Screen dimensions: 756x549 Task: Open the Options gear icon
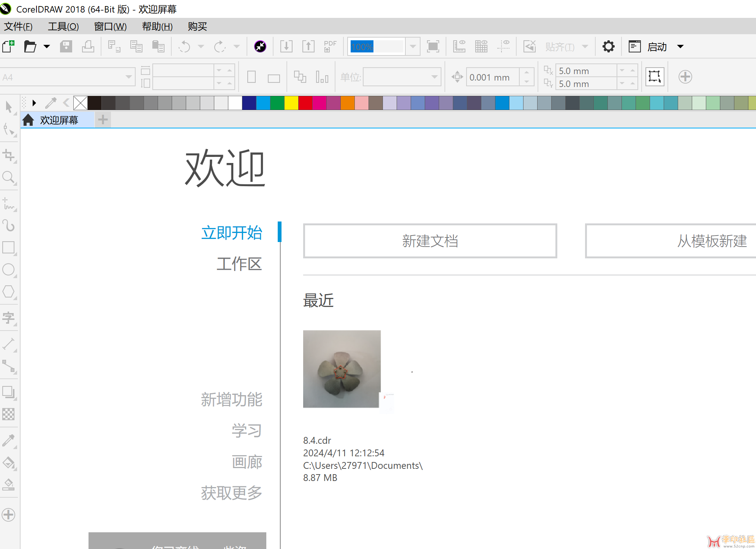coord(609,46)
